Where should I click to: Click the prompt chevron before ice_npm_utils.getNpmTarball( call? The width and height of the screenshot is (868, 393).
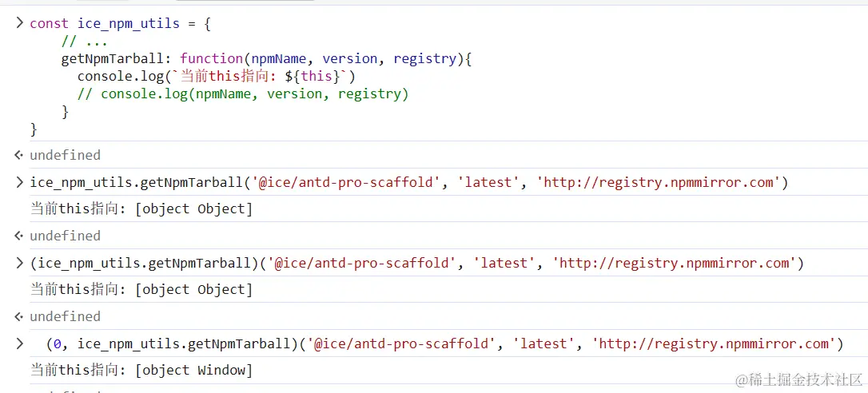point(20,183)
